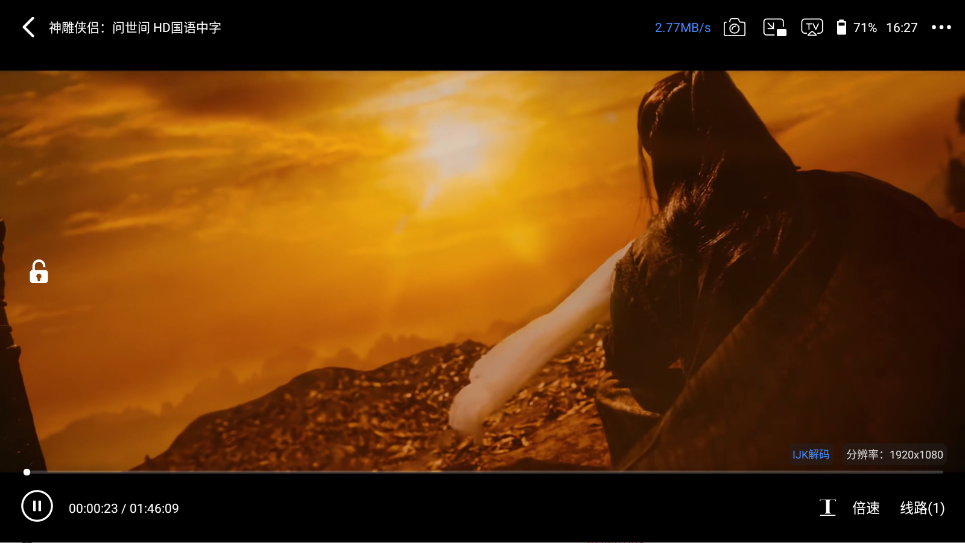Open the three-dot more options menu
Image resolution: width=965 pixels, height=543 pixels.
(x=941, y=27)
